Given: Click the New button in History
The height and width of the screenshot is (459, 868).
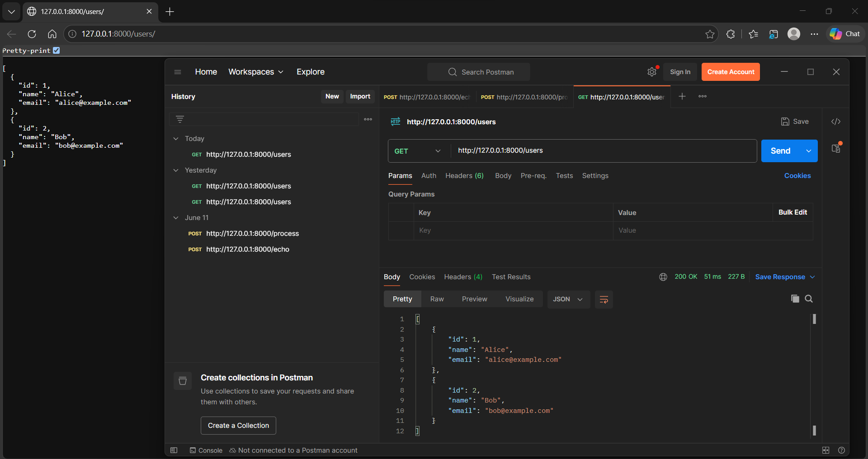Looking at the screenshot, I should coord(332,96).
